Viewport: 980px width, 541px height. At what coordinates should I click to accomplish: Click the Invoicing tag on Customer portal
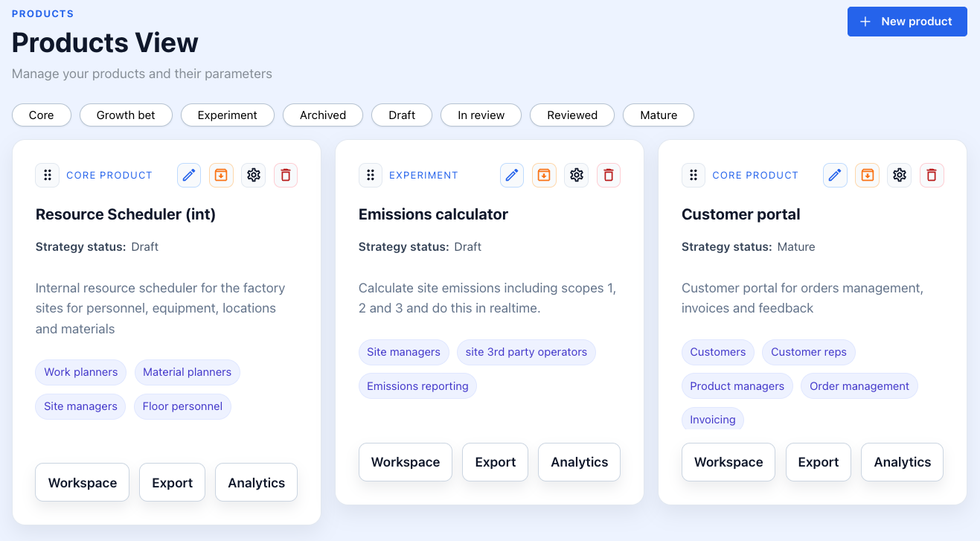[x=712, y=419]
